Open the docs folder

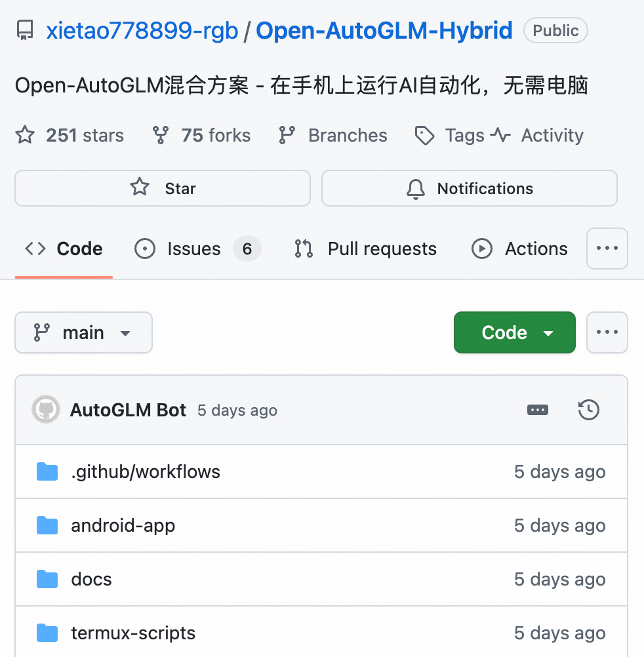pyautogui.click(x=91, y=579)
